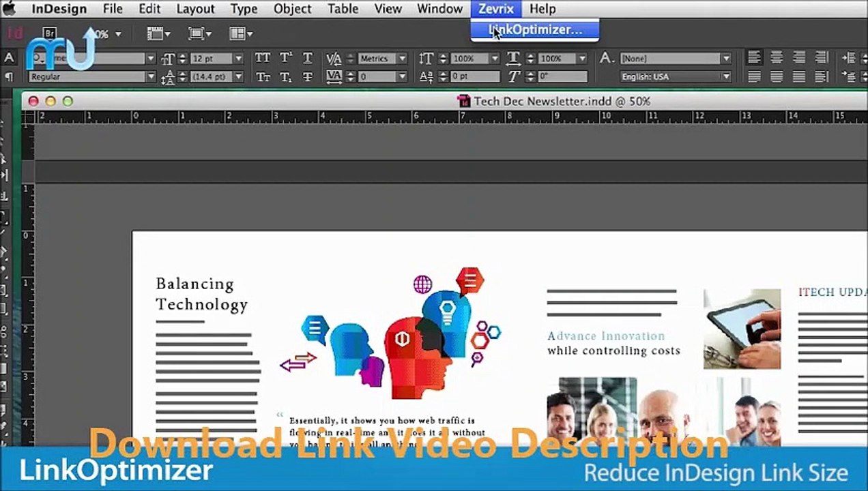Toggle Subscript formatting
This screenshot has height=491, width=868.
tap(285, 76)
